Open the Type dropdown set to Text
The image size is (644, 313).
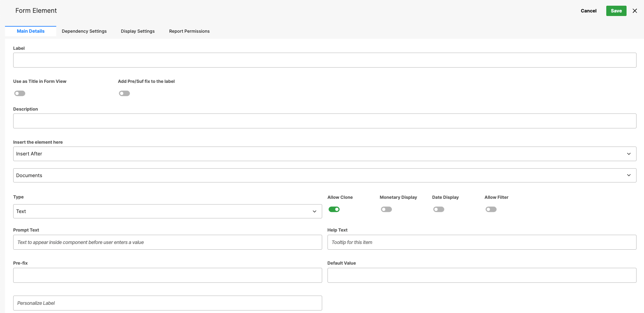168,211
